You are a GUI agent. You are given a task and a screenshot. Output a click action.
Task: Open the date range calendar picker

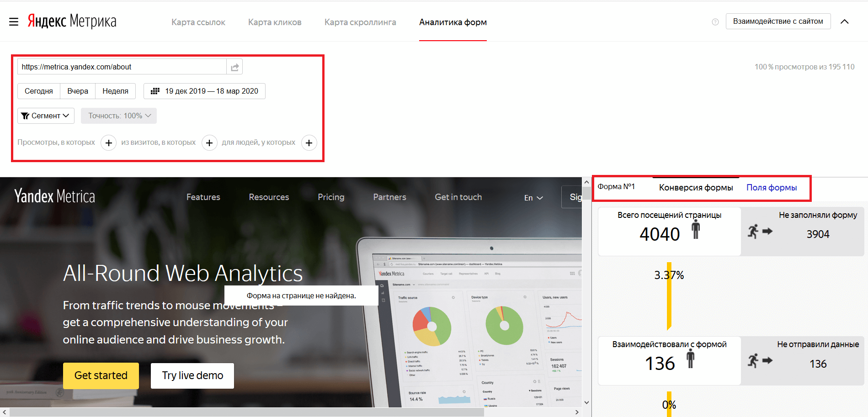tap(204, 91)
